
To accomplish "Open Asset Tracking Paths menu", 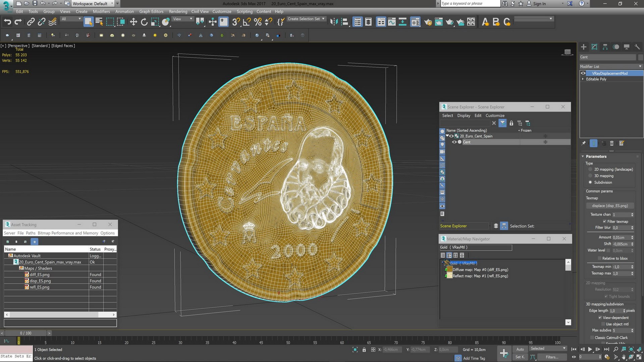I will tap(31, 233).
